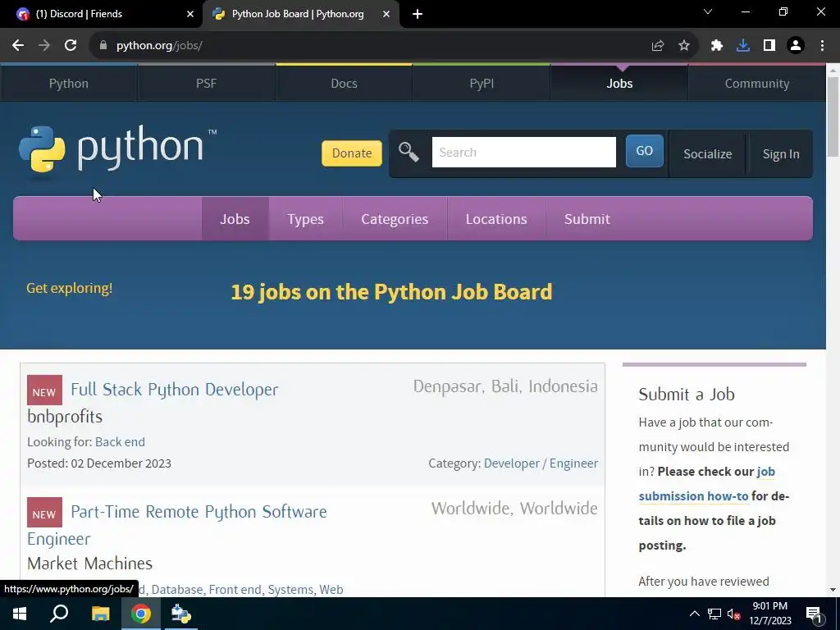Click the Developer / Engineer category link
Image resolution: width=840 pixels, height=630 pixels.
[541, 463]
